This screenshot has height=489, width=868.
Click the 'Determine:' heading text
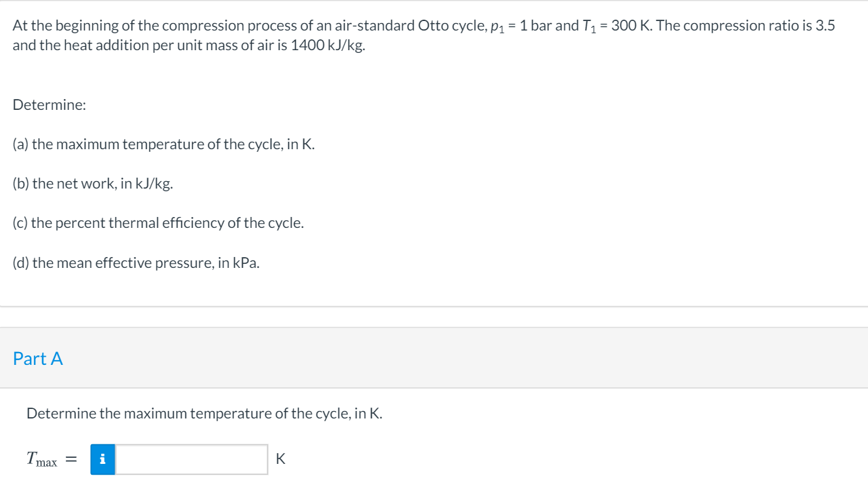click(50, 105)
